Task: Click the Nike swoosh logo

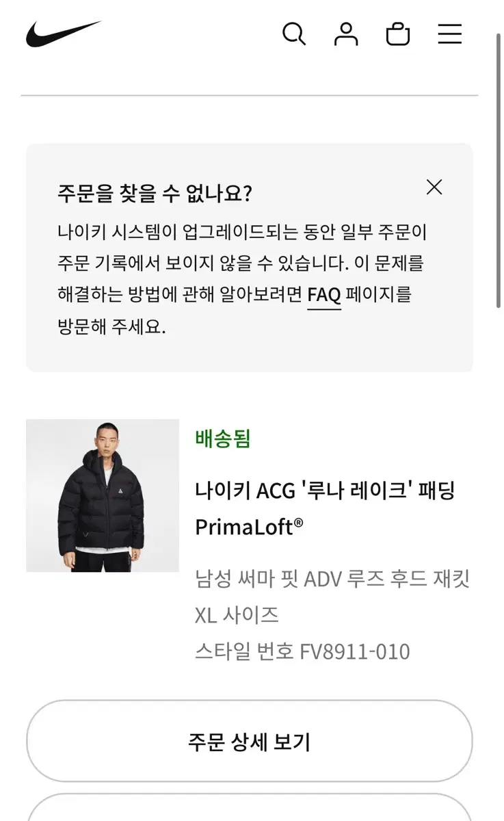Action: pyautogui.click(x=63, y=34)
